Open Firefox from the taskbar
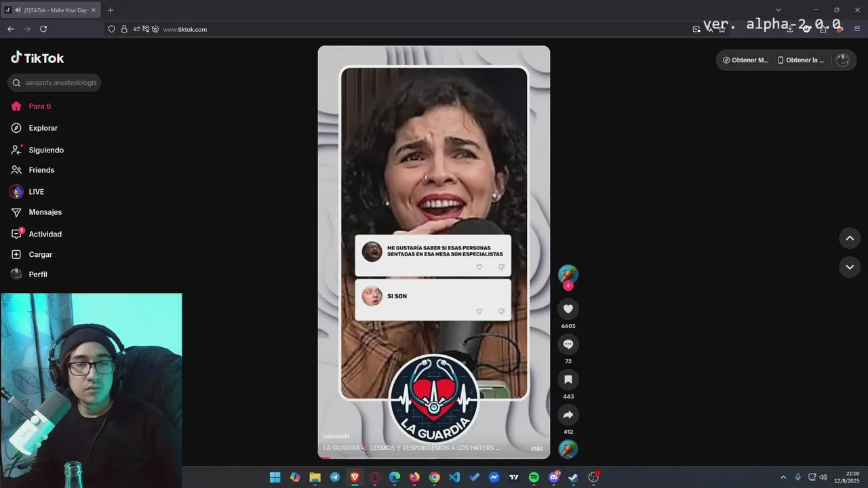Screen dimensions: 868x488 click(414, 477)
